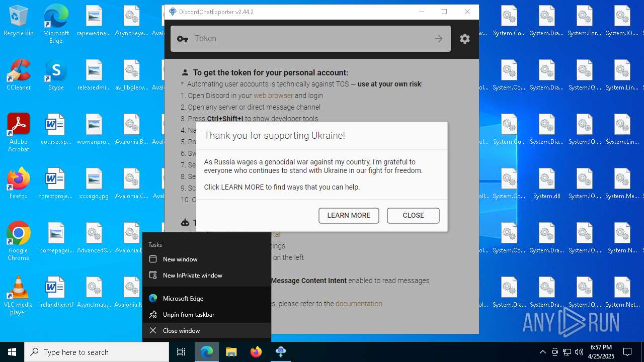644x362 pixels.
Task: Select forestproje Word document icon
Action: 56,184
